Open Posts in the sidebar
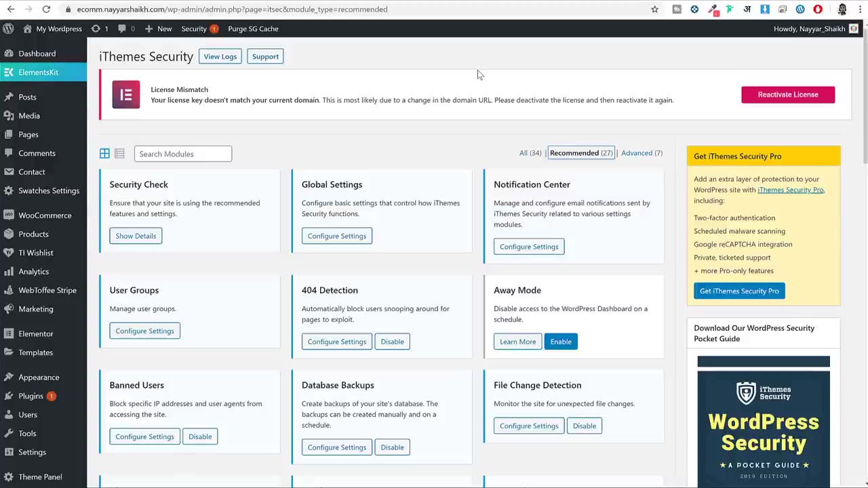868x488 pixels. tap(43, 97)
